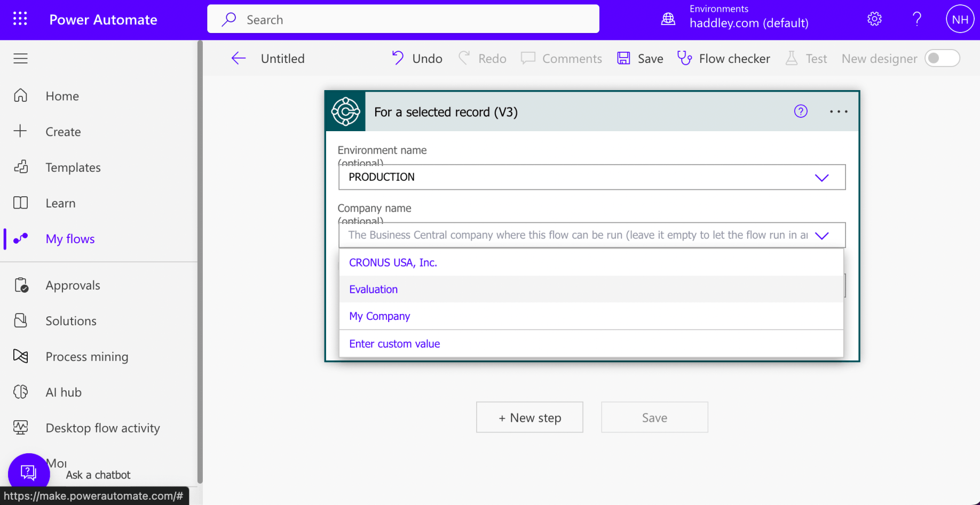The image size is (980, 505).
Task: Click the Search input box
Action: [403, 20]
